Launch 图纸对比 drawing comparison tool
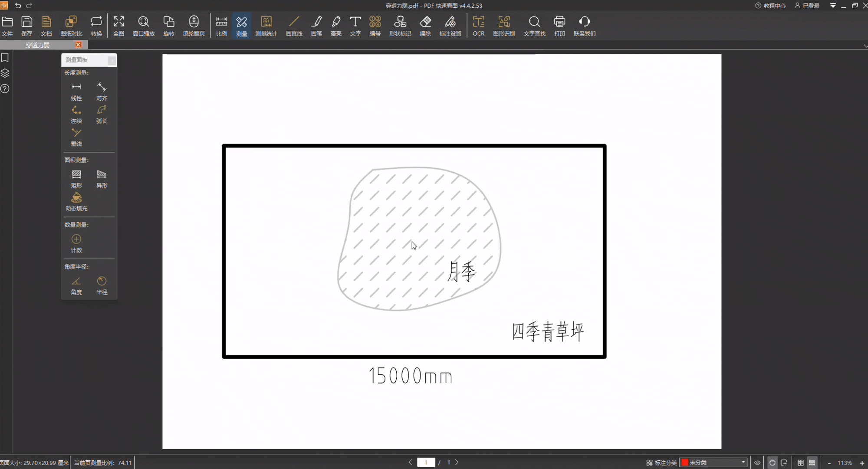 (x=71, y=26)
